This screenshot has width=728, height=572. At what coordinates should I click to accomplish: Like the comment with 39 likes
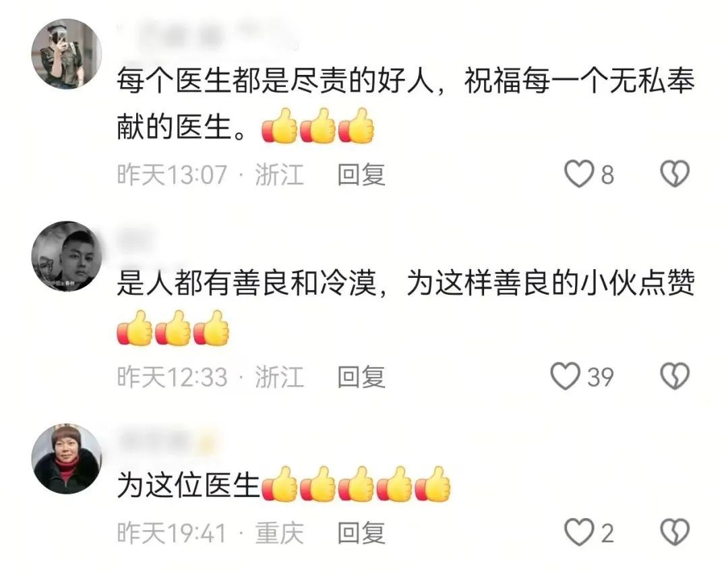click(x=565, y=376)
